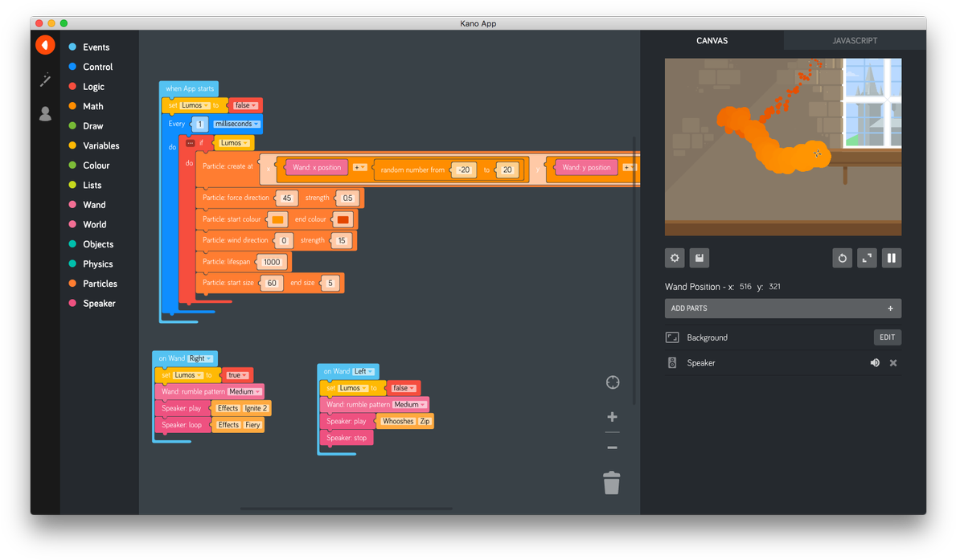Center the workspace with the crosshair icon
The width and height of the screenshot is (956, 560).
[x=612, y=382]
